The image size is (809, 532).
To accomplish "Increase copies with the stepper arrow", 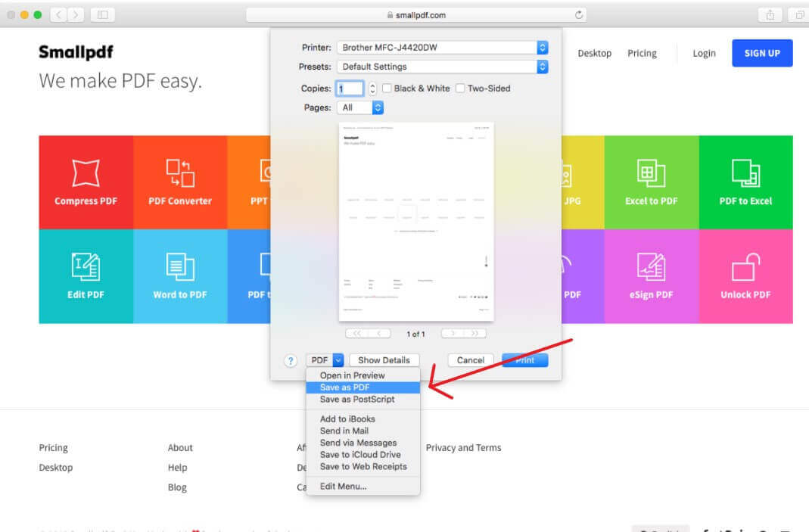I will pos(371,85).
